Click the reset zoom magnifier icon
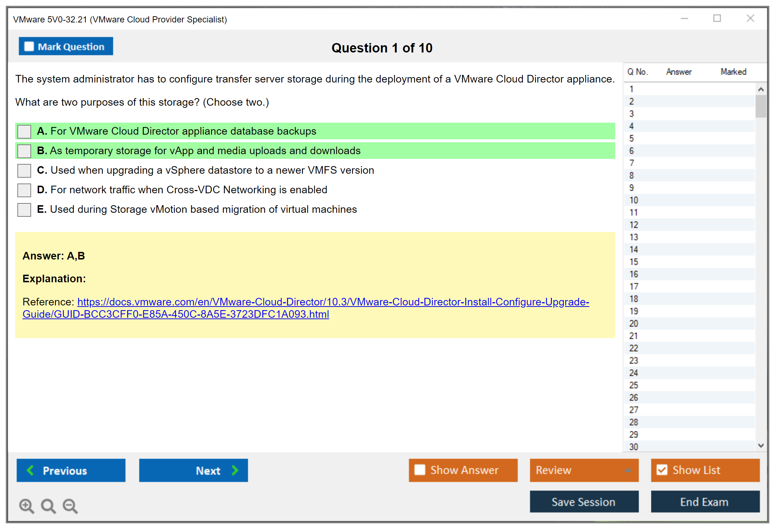The height and width of the screenshot is (532, 778). click(48, 506)
